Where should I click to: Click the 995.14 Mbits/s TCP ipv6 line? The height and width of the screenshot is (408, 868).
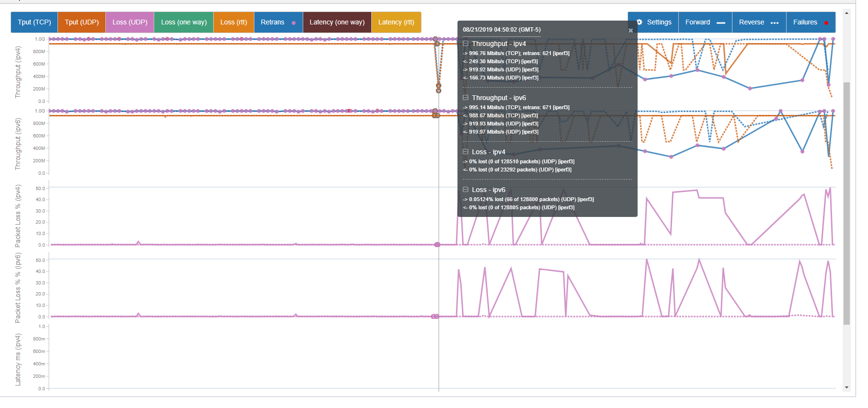tap(516, 107)
